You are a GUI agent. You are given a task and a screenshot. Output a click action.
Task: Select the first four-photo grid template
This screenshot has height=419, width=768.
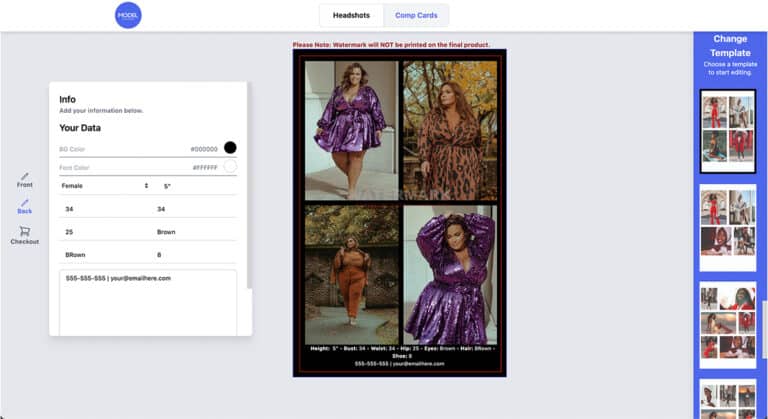(728, 131)
